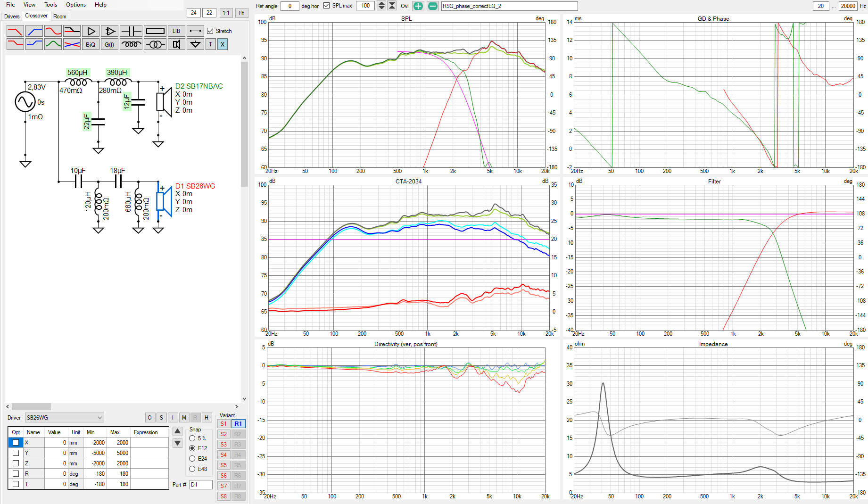This screenshot has height=504, width=868.
Task: Select the resistor component tool
Action: (x=155, y=31)
